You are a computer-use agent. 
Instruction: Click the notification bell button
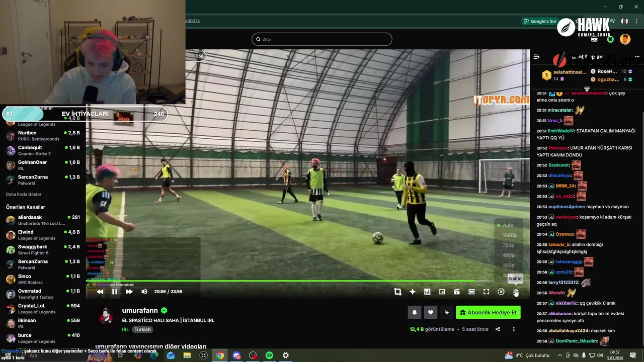[x=414, y=312]
